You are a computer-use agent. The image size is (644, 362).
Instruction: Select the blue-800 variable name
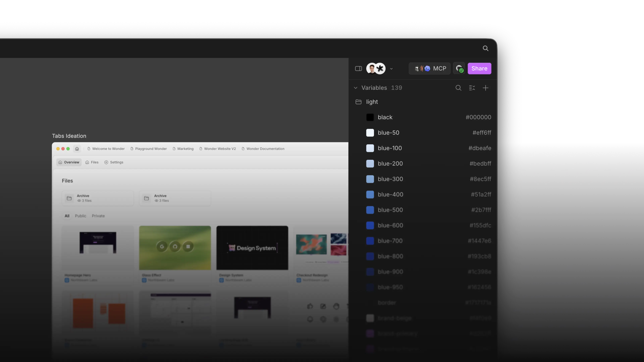point(390,256)
